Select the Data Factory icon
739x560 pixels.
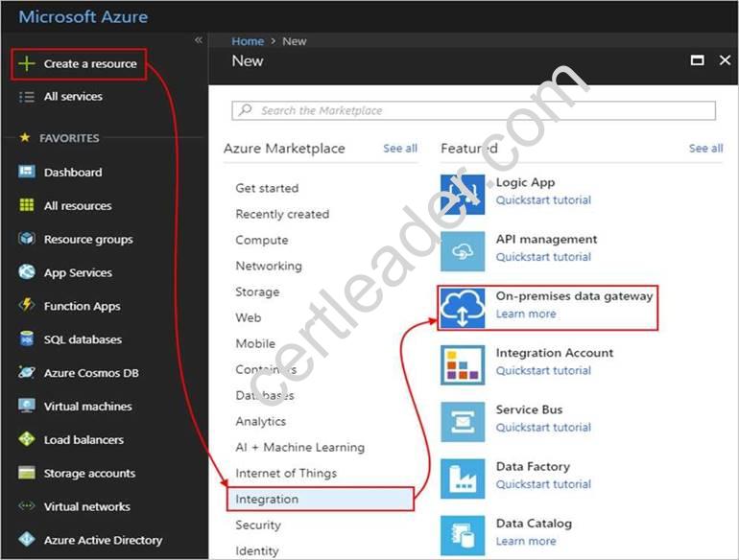pos(463,478)
